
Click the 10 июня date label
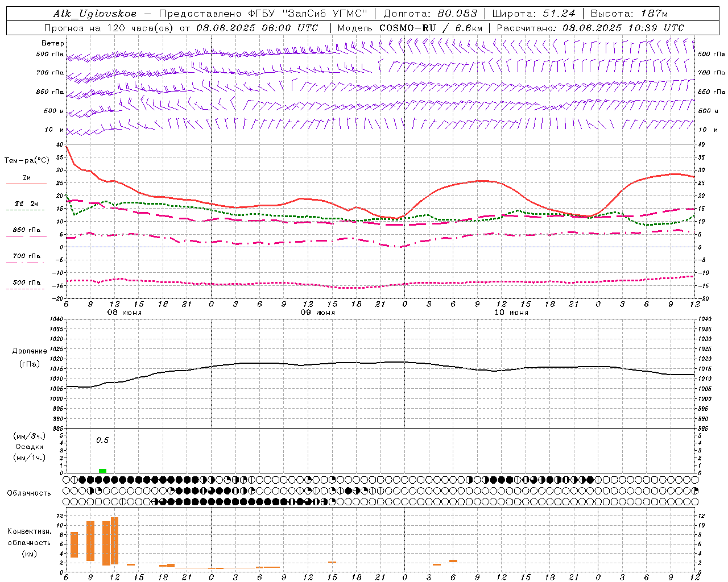click(x=511, y=313)
